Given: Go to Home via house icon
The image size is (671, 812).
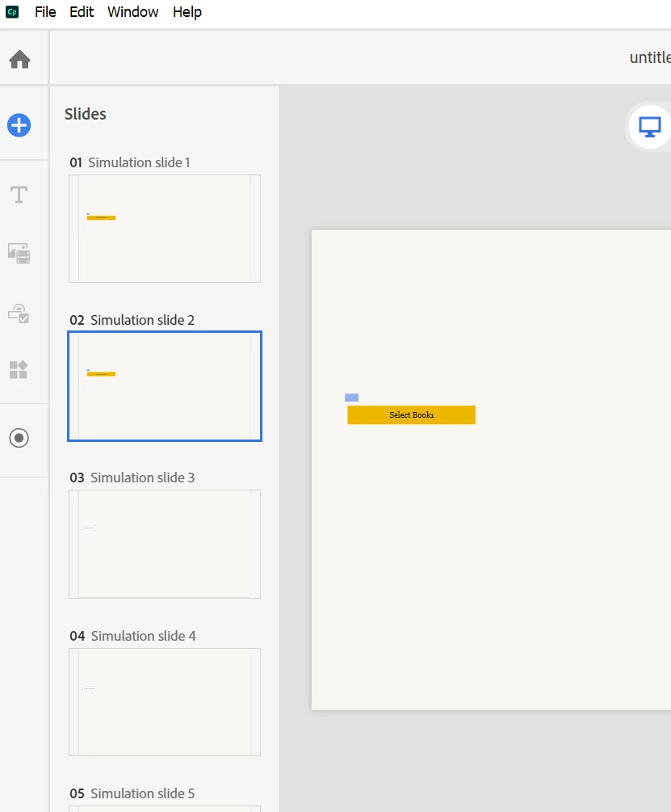Looking at the screenshot, I should tap(19, 59).
